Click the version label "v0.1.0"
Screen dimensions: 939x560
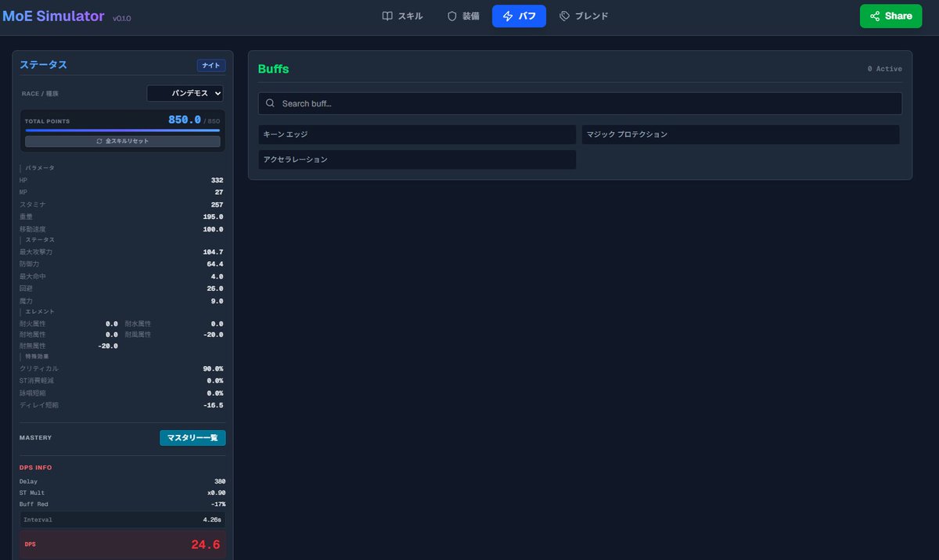coord(122,18)
